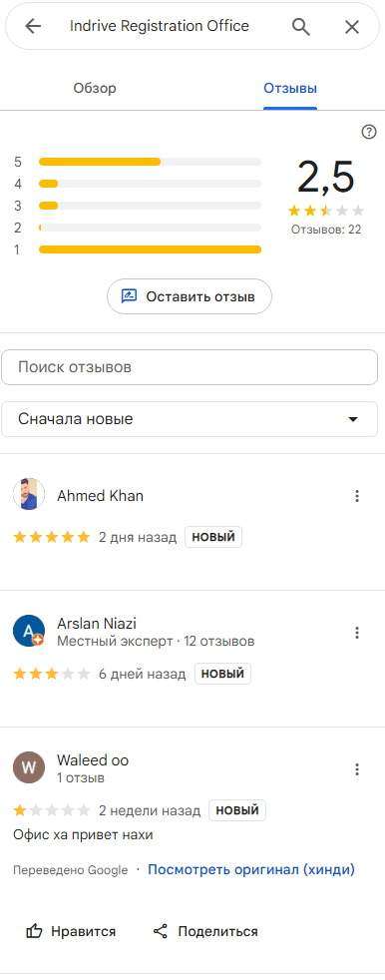Switch to the Обзор tab

pos(95,88)
